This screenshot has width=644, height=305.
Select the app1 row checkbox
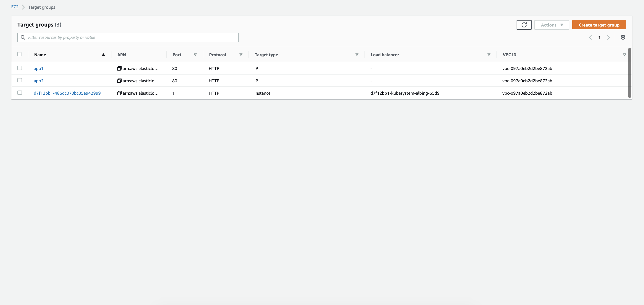(19, 68)
